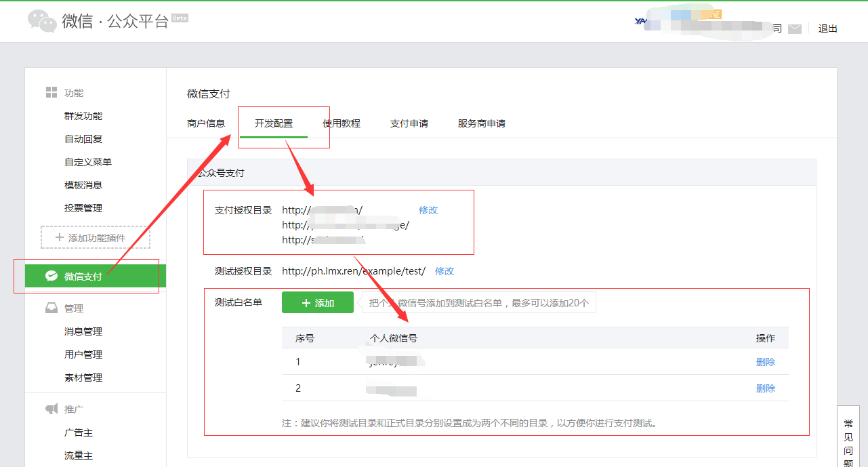Screen dimensions: 868x467
Task: Select 微信支付 in the sidebar
Action: [96, 276]
